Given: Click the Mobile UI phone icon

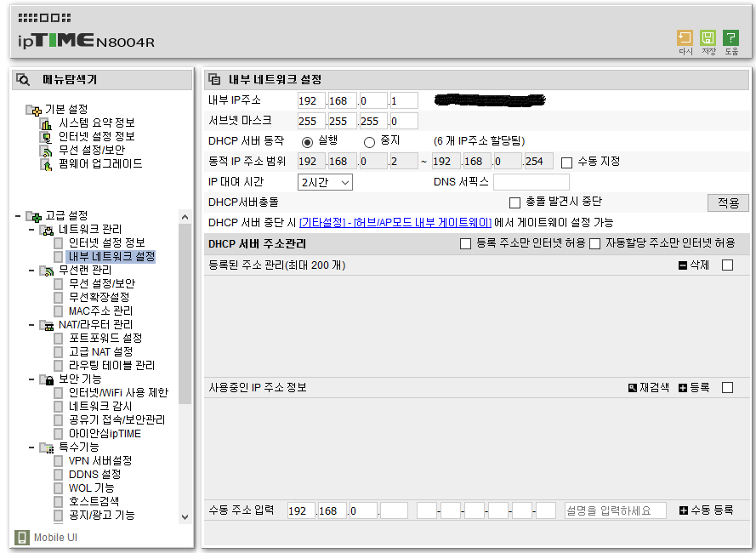Looking at the screenshot, I should (x=22, y=537).
